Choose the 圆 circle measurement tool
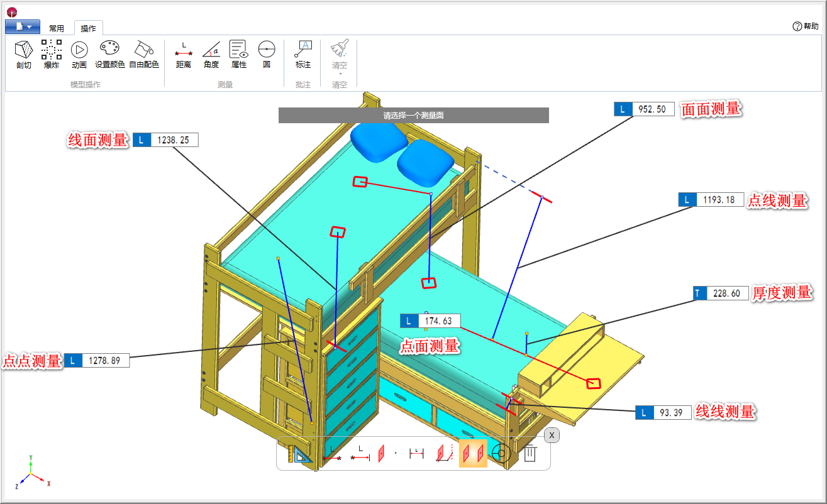The width and height of the screenshot is (827, 504). pyautogui.click(x=267, y=55)
